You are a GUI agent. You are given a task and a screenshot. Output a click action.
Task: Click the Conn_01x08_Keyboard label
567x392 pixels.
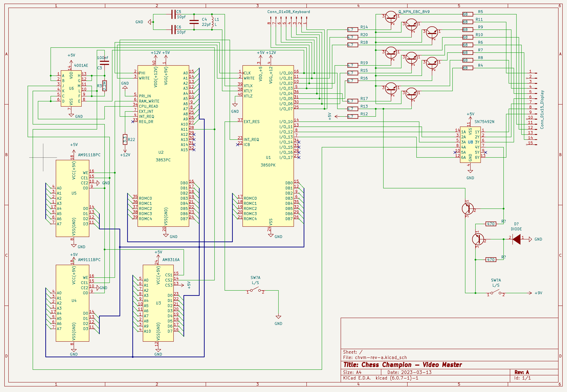(x=289, y=12)
